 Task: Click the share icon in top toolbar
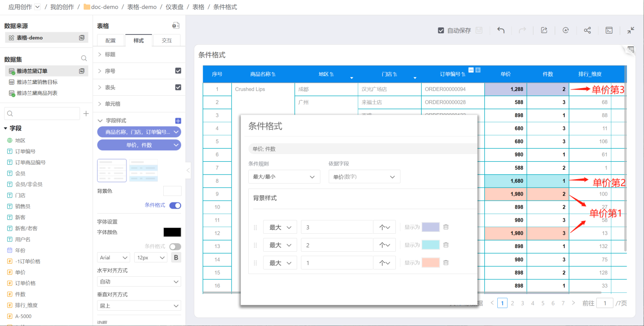click(x=587, y=30)
